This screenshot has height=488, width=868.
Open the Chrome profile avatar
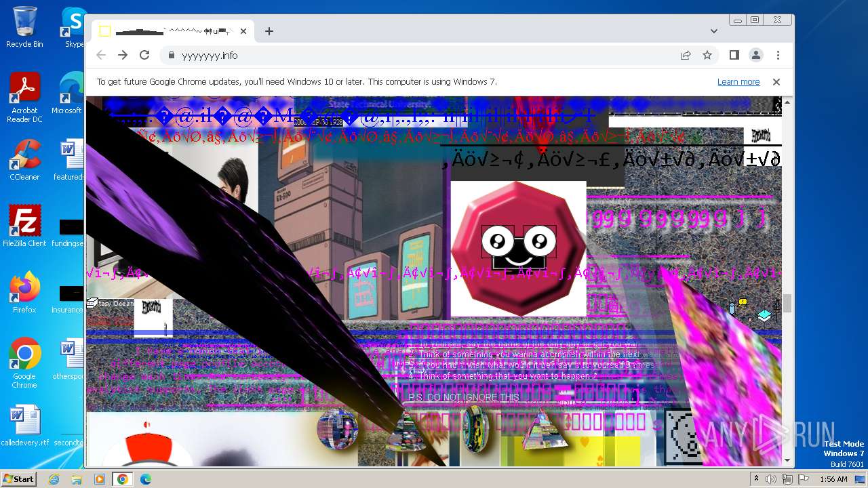pyautogui.click(x=755, y=55)
